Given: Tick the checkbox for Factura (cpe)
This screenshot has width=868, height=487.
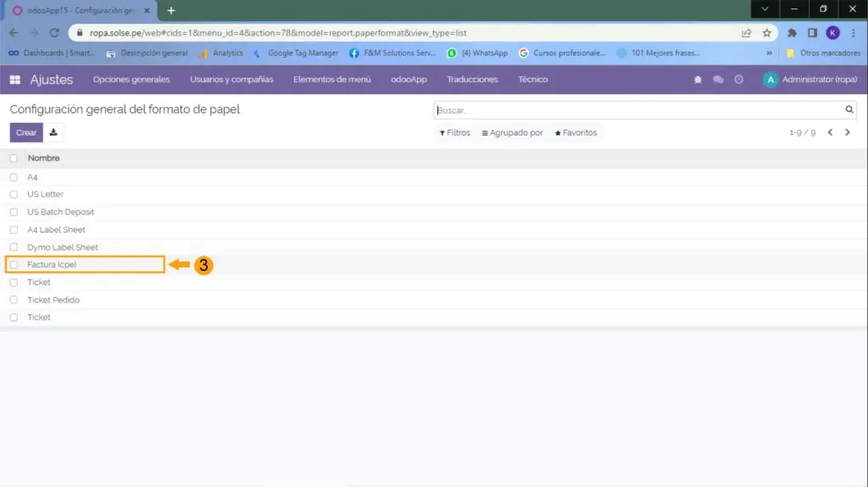Looking at the screenshot, I should [x=14, y=265].
